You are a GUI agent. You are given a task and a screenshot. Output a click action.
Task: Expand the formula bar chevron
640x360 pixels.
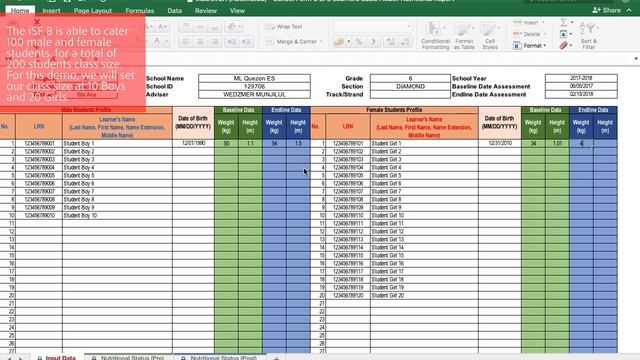[636, 59]
